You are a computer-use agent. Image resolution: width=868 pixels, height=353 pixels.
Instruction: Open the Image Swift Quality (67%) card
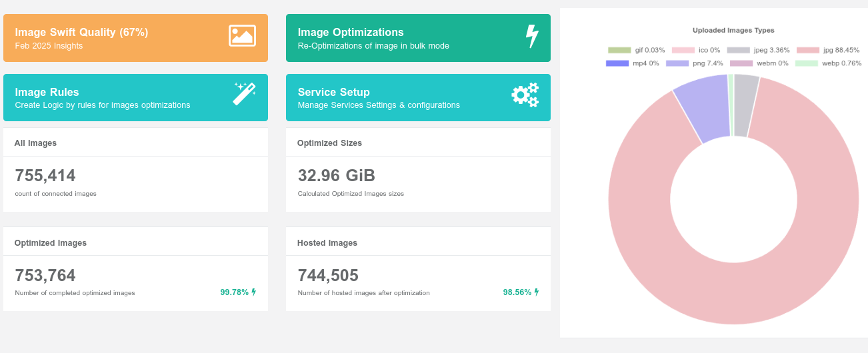[x=81, y=33]
